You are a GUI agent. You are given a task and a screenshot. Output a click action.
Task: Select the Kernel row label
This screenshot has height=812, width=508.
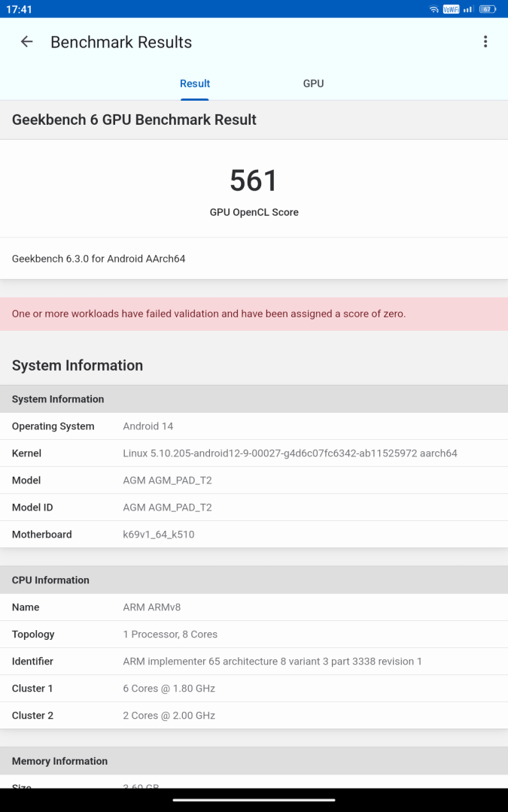(26, 453)
